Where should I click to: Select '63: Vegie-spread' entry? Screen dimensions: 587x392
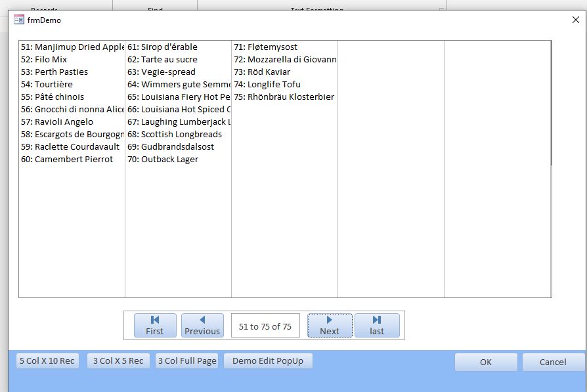click(178, 72)
